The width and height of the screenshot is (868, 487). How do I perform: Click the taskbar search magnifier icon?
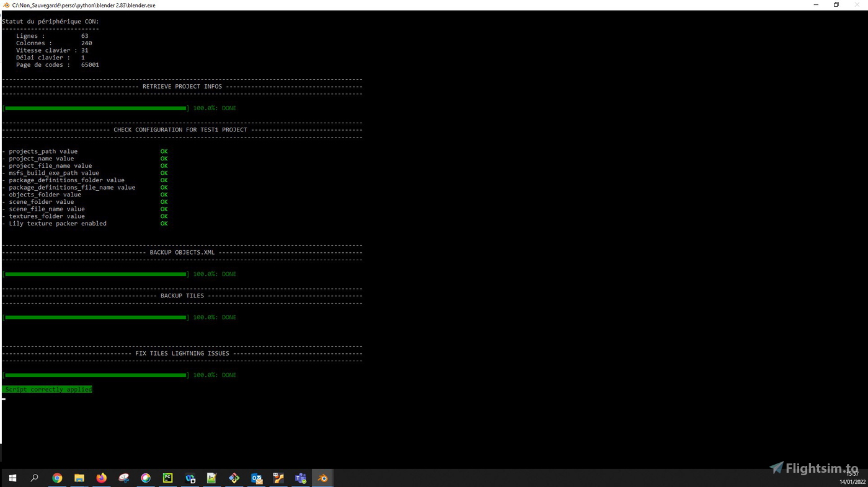pyautogui.click(x=35, y=478)
